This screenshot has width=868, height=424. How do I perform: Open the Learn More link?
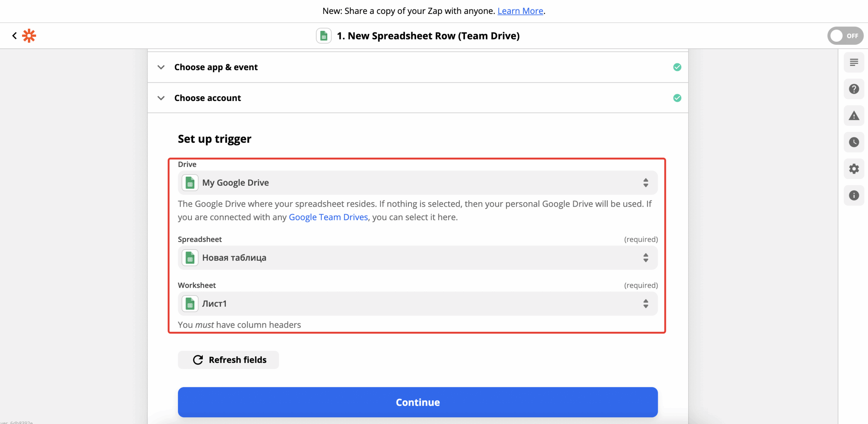pos(520,11)
